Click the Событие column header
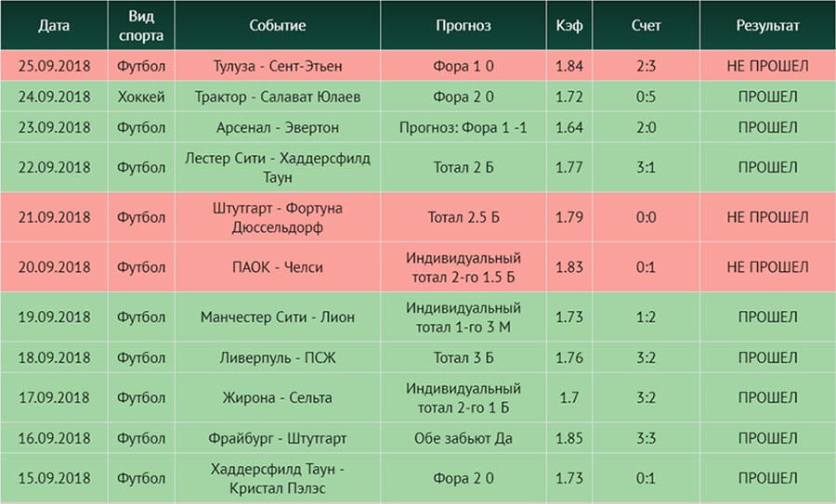 tap(277, 26)
